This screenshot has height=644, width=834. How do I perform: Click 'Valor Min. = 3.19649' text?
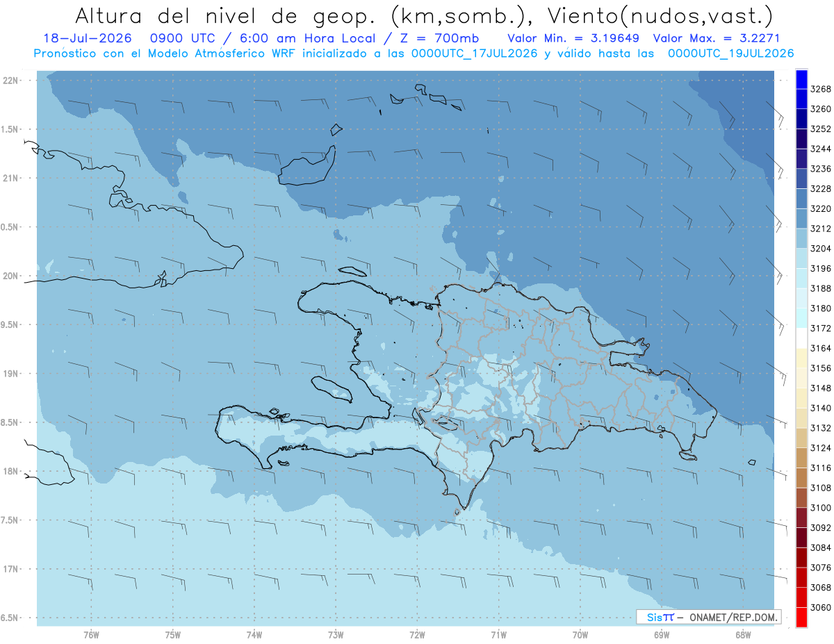(x=573, y=38)
